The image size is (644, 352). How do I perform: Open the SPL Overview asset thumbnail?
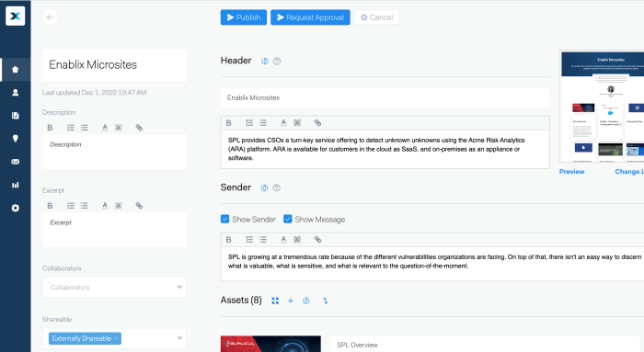point(270,344)
